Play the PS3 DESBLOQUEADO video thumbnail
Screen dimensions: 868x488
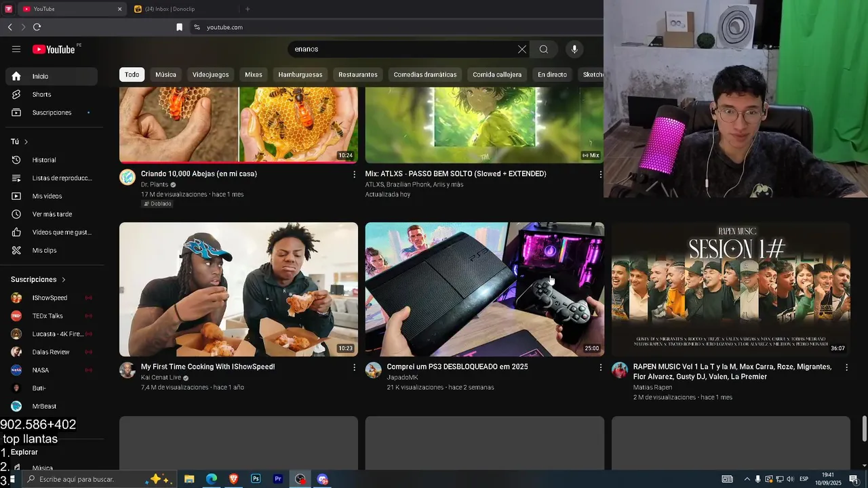click(485, 289)
